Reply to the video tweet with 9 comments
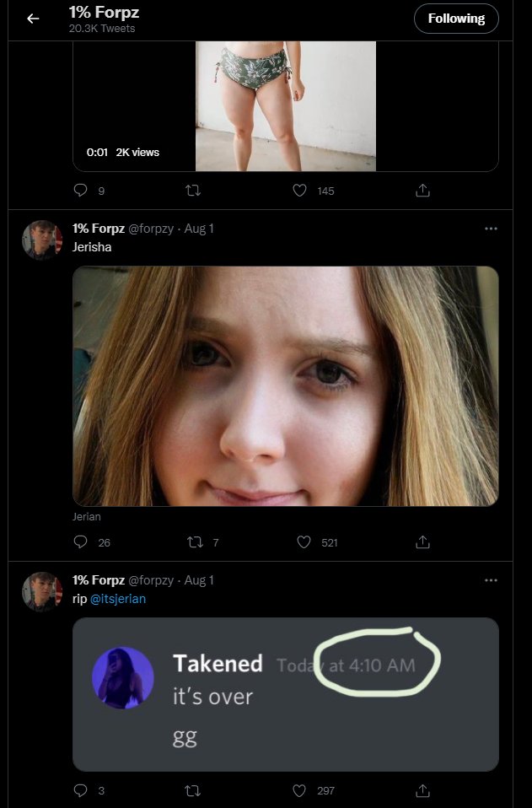The height and width of the screenshot is (808, 532). (x=81, y=191)
